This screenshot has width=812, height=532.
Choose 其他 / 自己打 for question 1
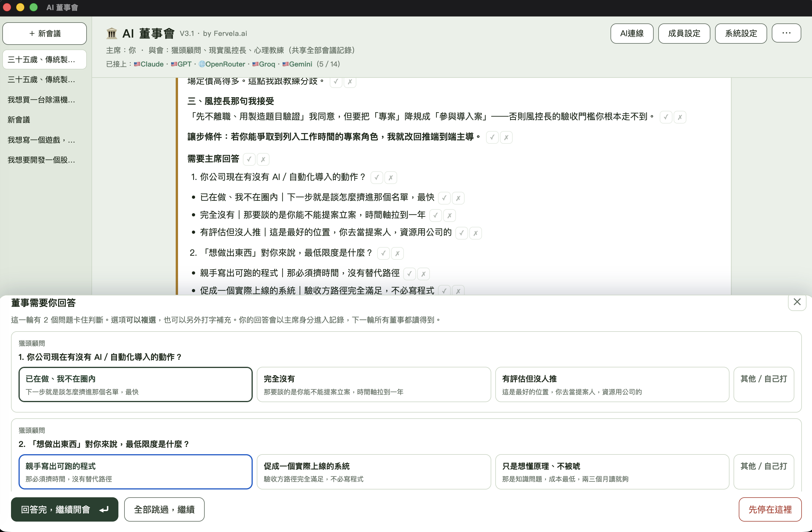tap(764, 384)
